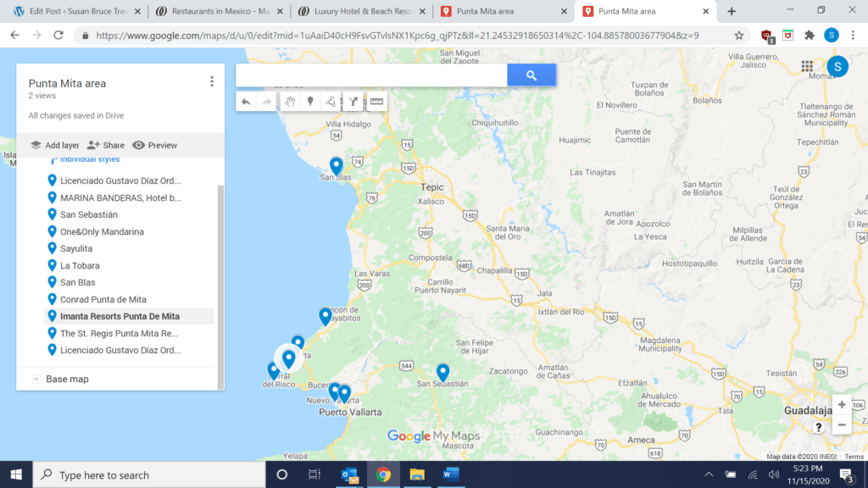Select the hand pan tool

pyautogui.click(x=290, y=102)
